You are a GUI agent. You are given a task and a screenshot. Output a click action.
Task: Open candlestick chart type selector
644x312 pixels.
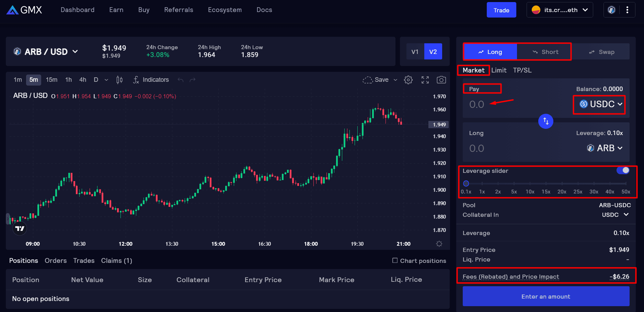pyautogui.click(x=119, y=80)
